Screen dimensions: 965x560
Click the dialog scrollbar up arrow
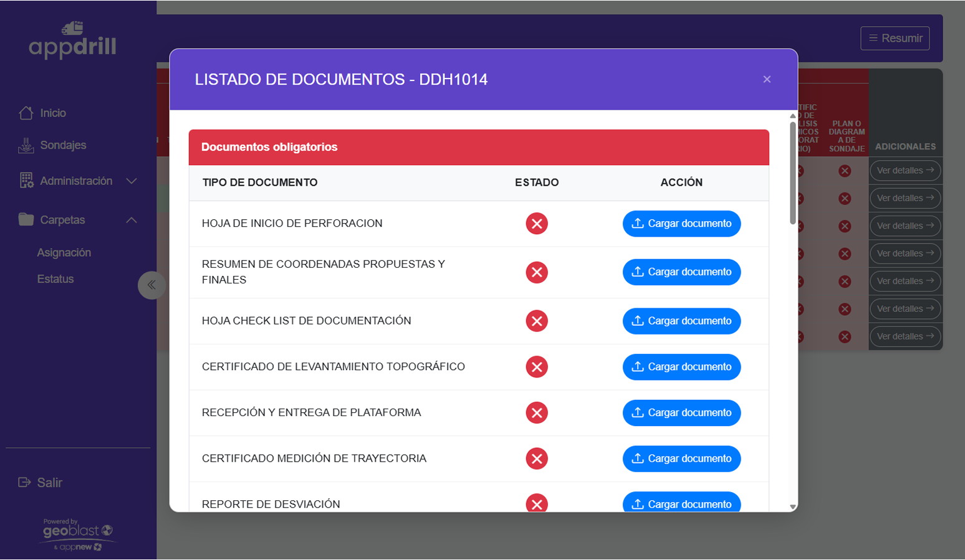click(793, 115)
